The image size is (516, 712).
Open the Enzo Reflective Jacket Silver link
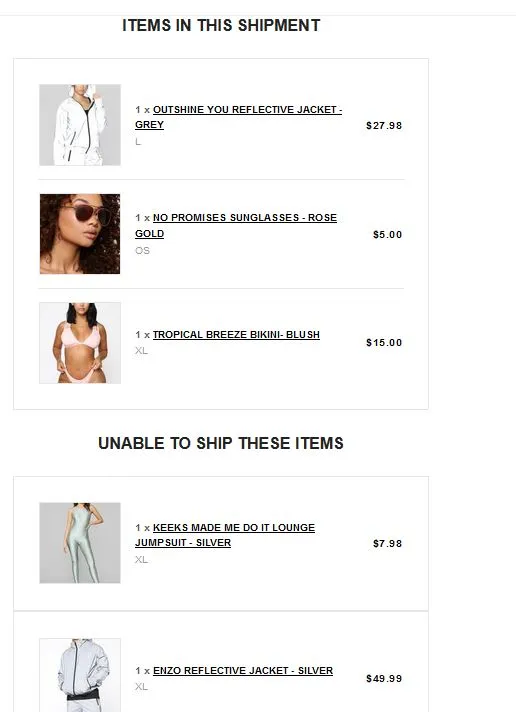point(243,671)
